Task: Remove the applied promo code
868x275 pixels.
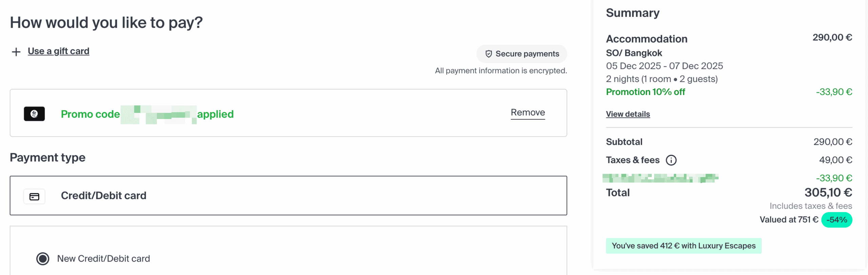Action: tap(528, 113)
